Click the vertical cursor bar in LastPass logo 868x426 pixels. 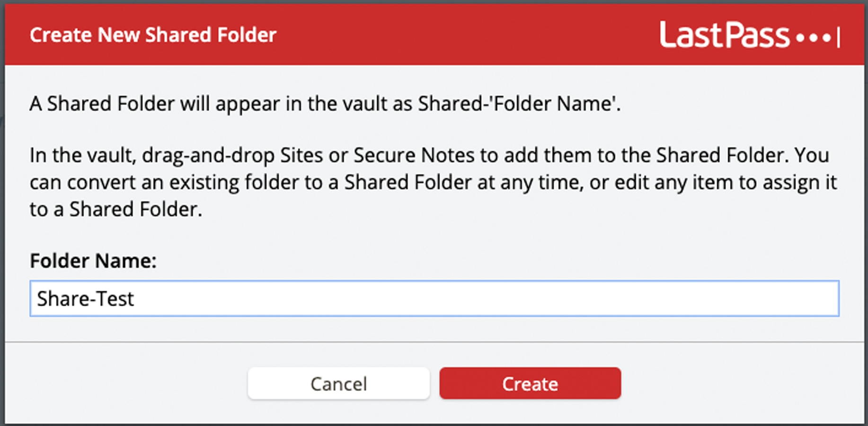(x=838, y=37)
